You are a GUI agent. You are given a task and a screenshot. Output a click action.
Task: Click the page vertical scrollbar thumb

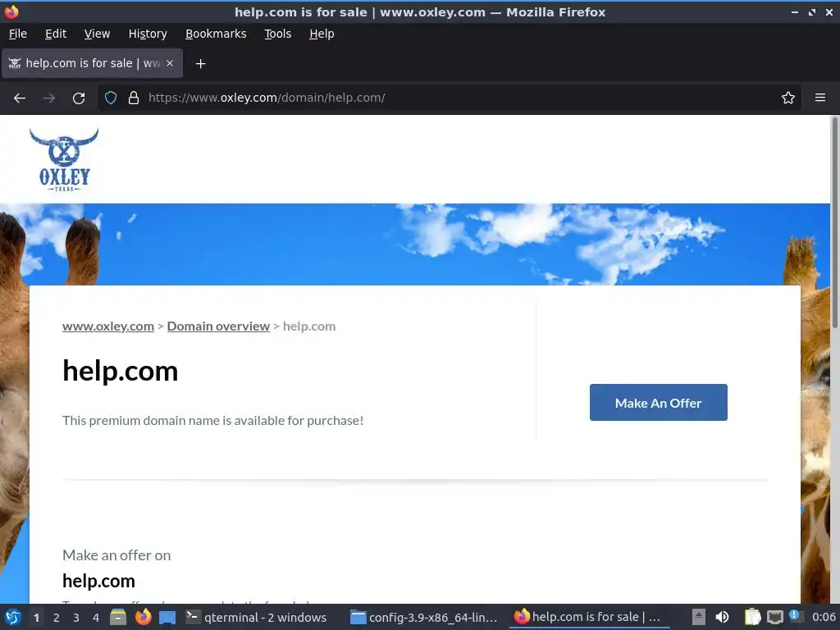[x=834, y=222]
